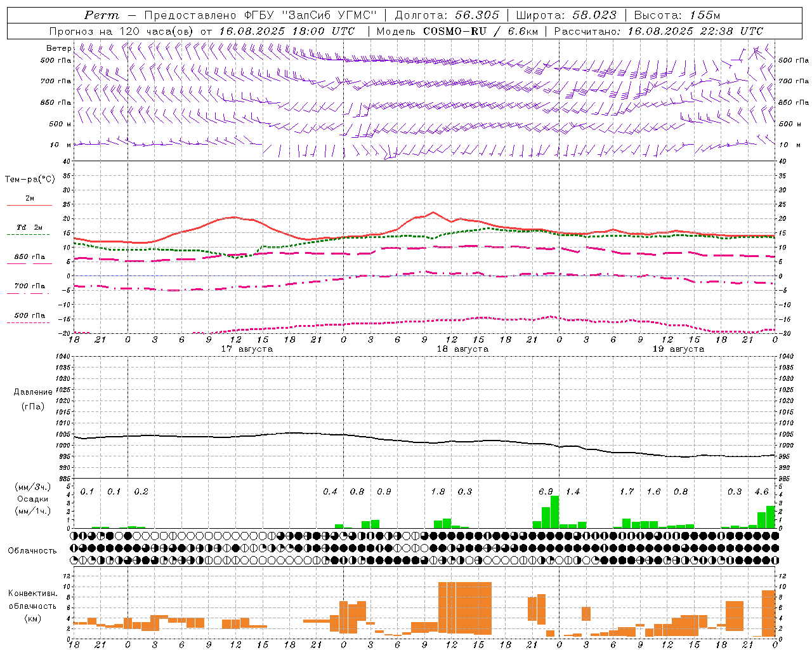Viewport: 812px width, 650px height.
Task: Click the "(км)" unit under convective cloudiness
Action: [32, 618]
